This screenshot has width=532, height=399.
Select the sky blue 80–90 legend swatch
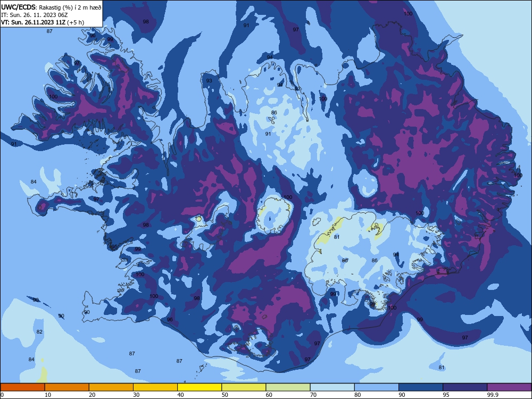377,387
